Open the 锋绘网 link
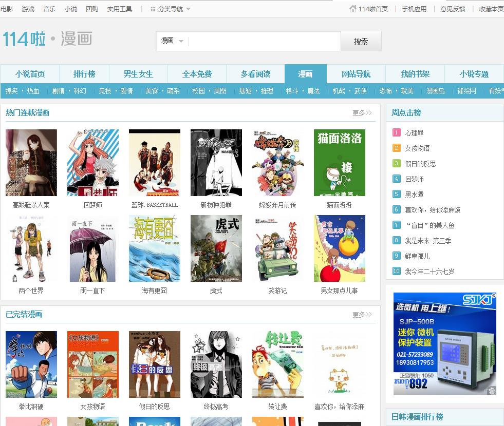Screen dimensions: 504x426 point(466,91)
